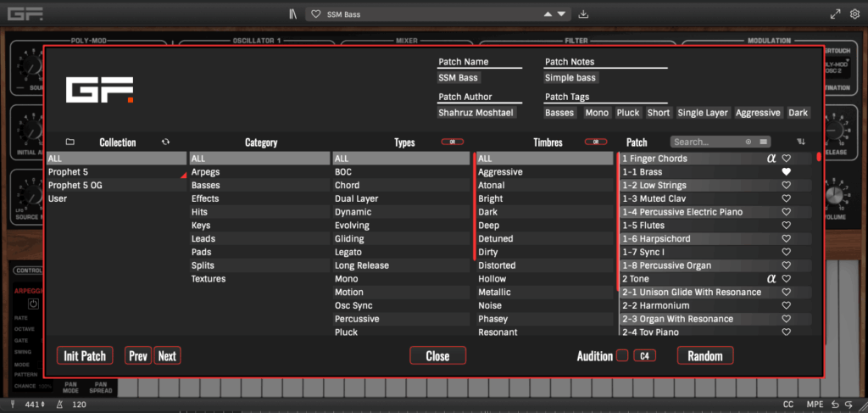Favorite the 1-2 Low Strings patch

(786, 186)
